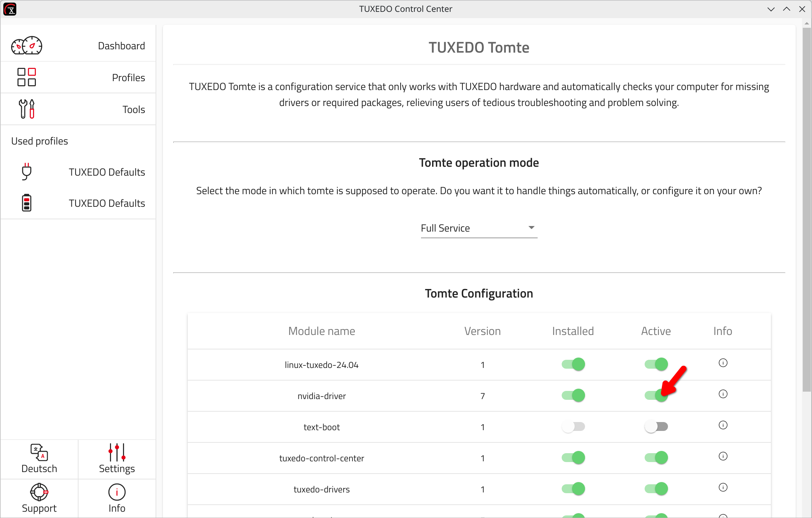812x518 pixels.
Task: Click the Profiles grid icon
Action: click(27, 77)
